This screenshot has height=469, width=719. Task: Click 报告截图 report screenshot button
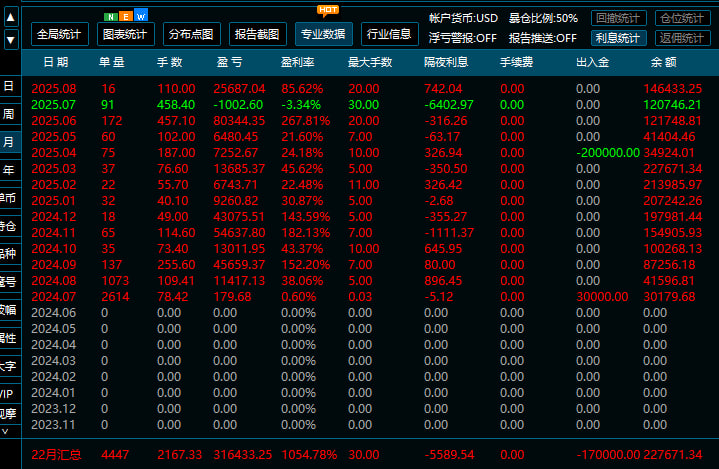258,34
